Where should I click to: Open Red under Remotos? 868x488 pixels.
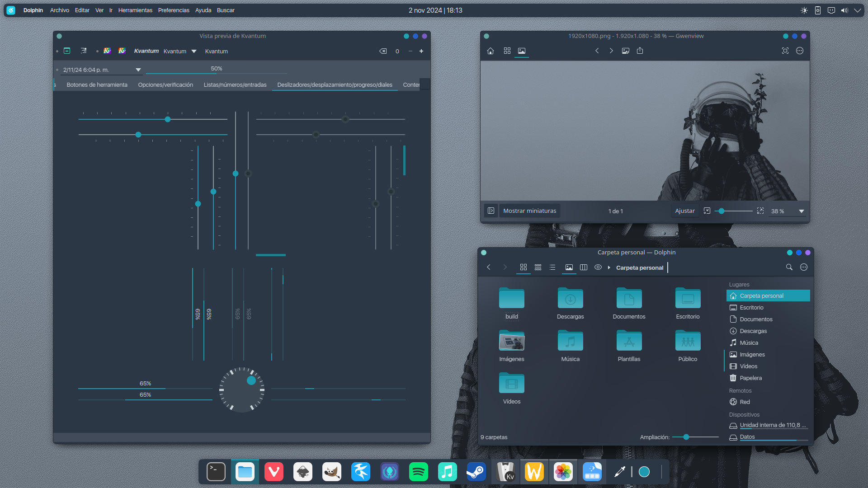[768, 402]
